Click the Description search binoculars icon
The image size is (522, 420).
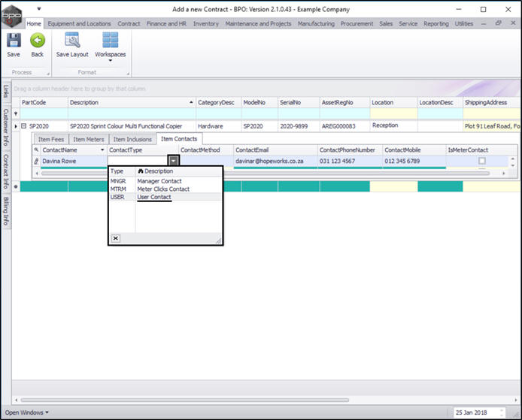point(141,171)
